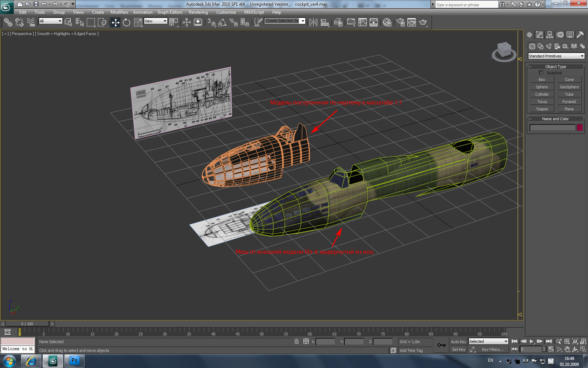This screenshot has height=368, width=588.
Task: Switch to the Modify command panel tab
Action: 539,35
